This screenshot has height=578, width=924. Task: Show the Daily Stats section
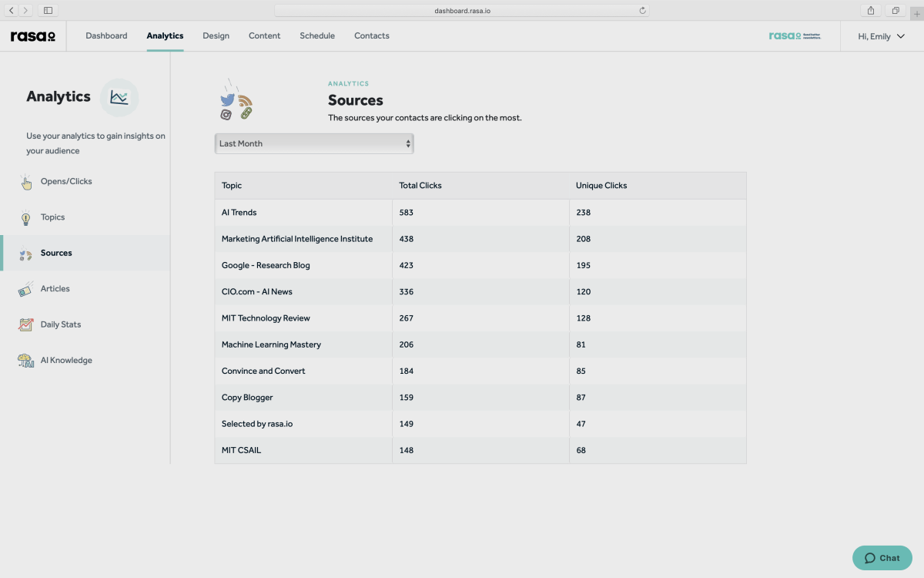pos(61,324)
